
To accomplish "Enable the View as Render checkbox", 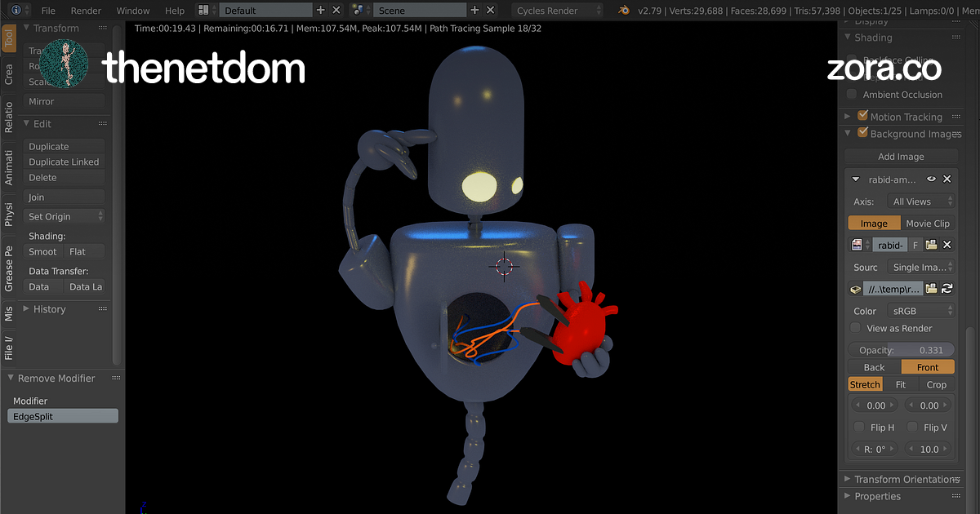I will 855,328.
